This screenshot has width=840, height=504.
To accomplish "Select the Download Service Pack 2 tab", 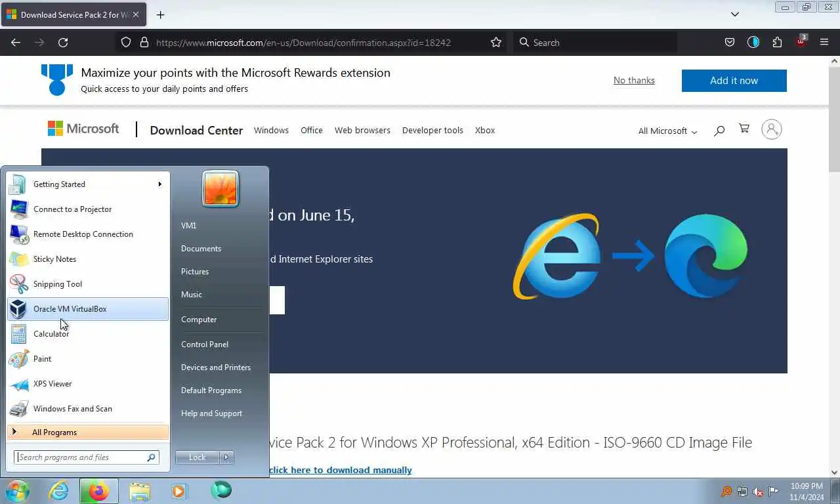I will (x=73, y=14).
